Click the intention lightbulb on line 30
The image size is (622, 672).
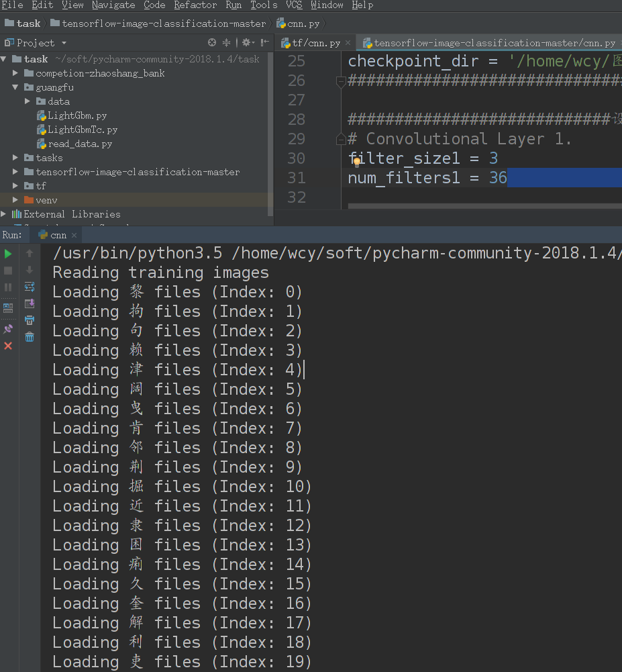pos(356,162)
